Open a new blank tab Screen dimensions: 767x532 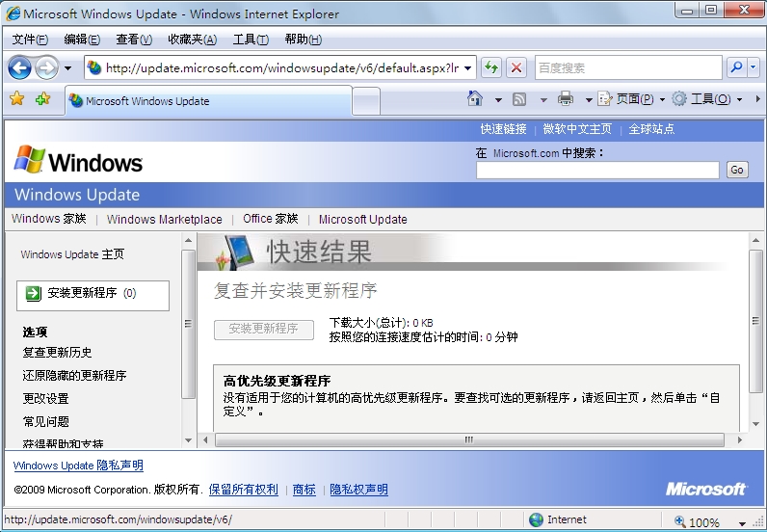pos(366,101)
